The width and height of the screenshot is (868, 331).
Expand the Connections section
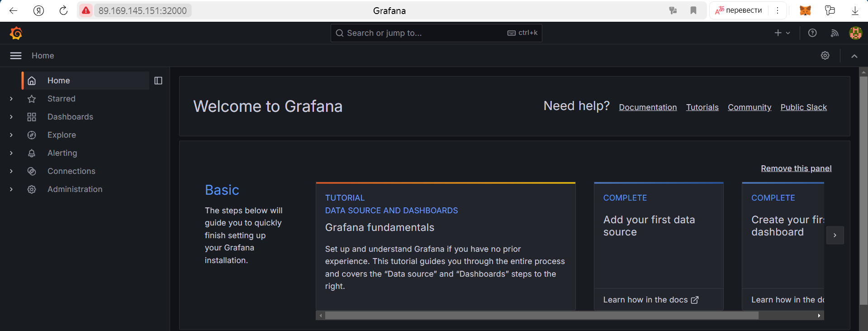11,171
